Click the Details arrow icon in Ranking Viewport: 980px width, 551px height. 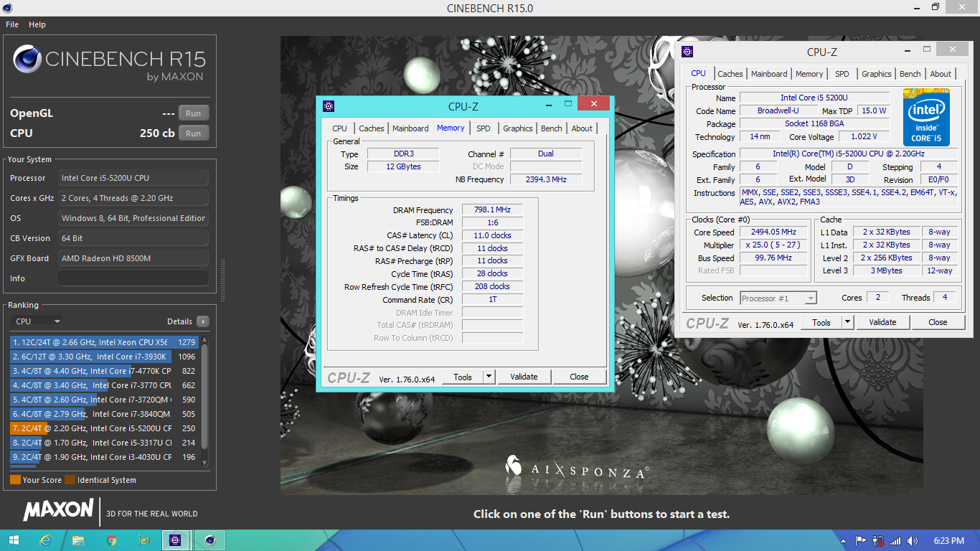point(203,321)
